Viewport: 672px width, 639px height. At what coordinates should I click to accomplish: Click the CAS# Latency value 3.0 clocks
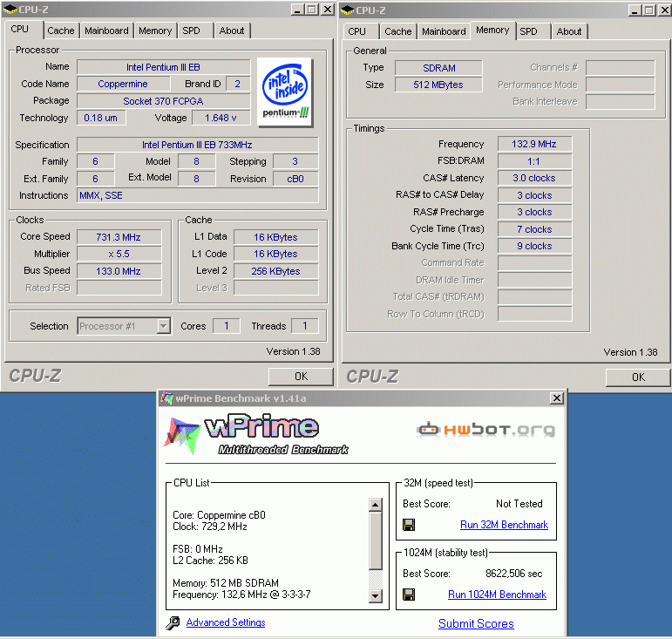pyautogui.click(x=534, y=179)
